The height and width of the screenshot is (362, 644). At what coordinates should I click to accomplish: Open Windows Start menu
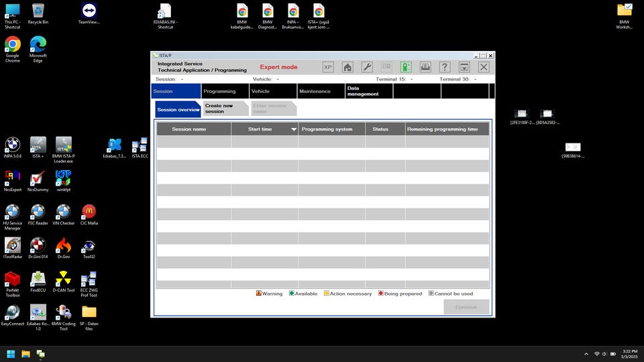click(x=11, y=354)
